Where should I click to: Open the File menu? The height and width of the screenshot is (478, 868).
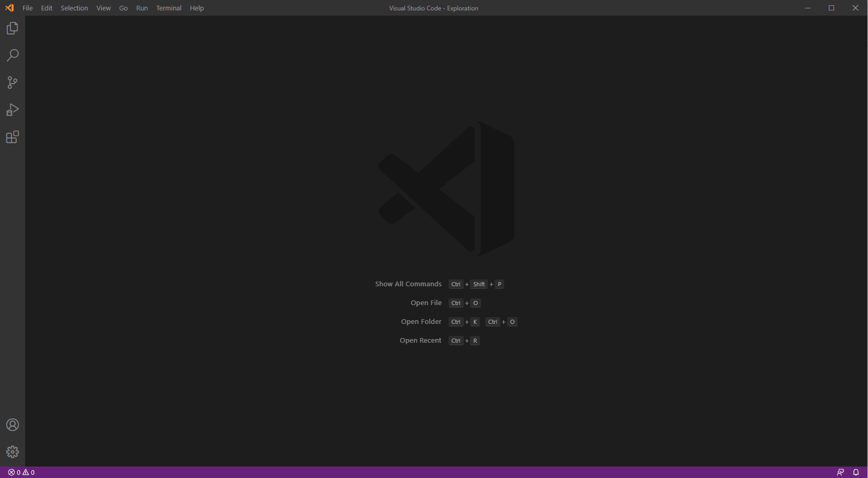pyautogui.click(x=28, y=8)
